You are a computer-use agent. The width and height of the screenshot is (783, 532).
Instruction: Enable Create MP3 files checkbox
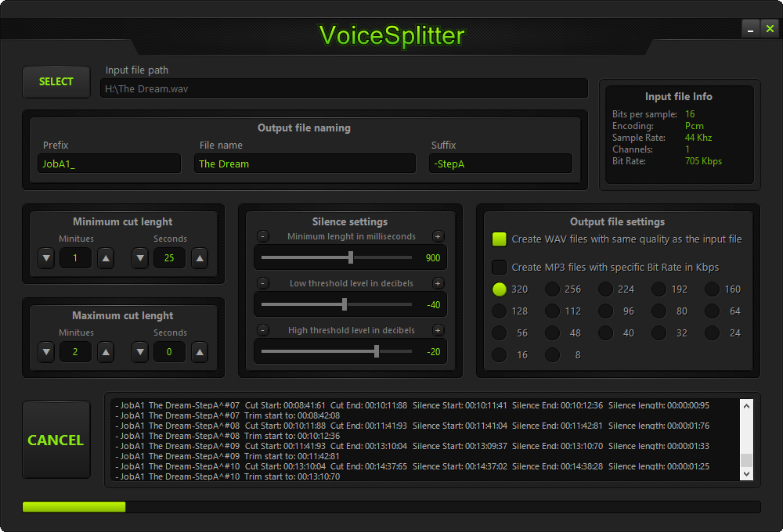click(x=499, y=268)
